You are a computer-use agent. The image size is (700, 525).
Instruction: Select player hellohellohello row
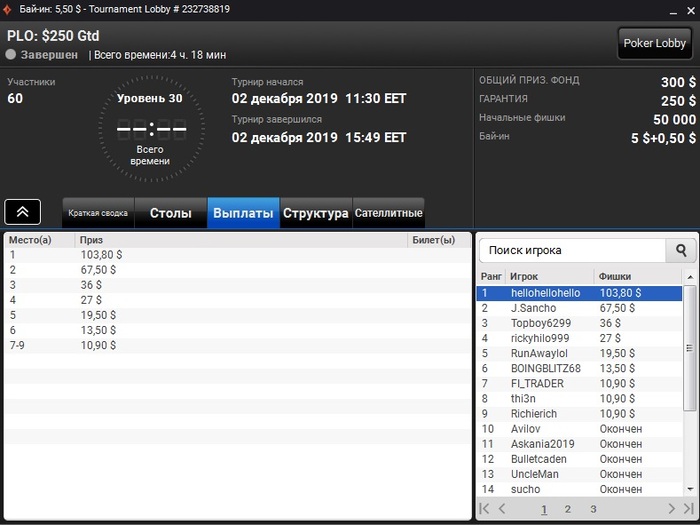[x=579, y=293]
